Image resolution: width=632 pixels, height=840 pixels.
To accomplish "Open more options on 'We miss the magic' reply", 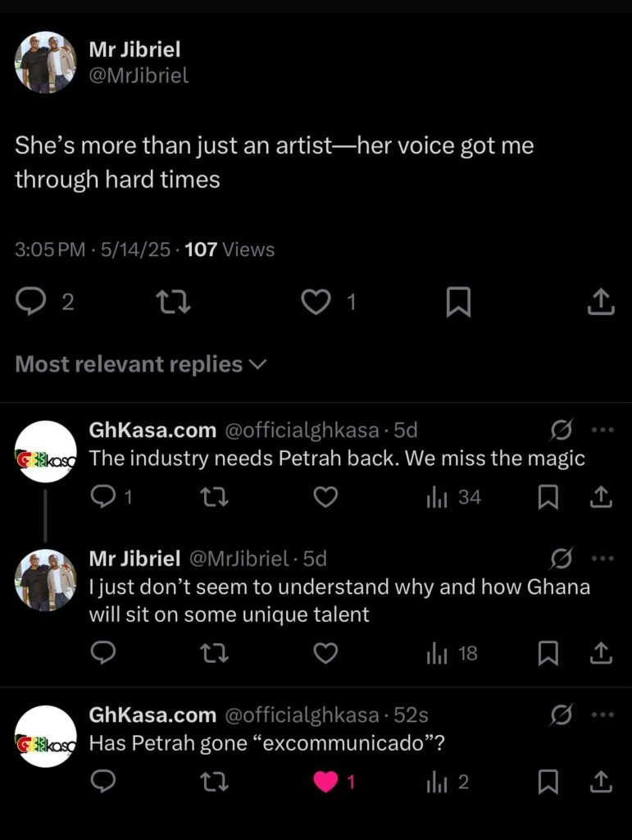I will click(602, 430).
